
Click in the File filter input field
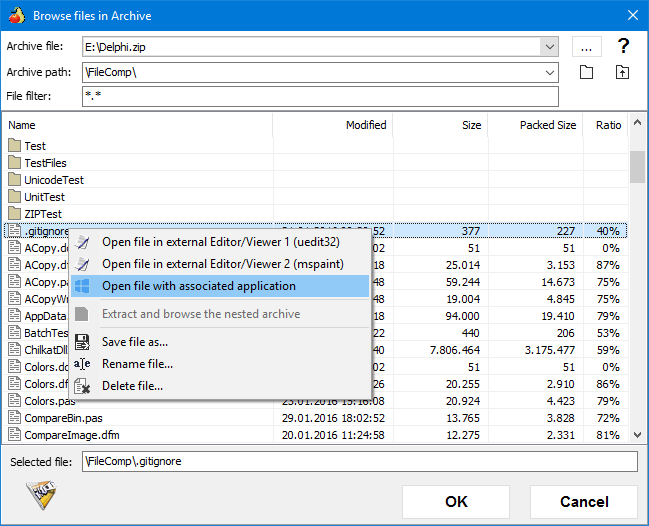(319, 96)
